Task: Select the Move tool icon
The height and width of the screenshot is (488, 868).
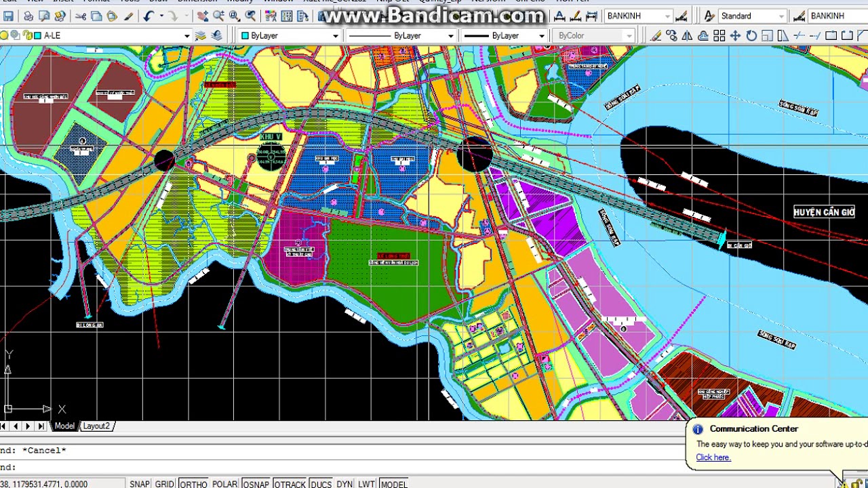Action: point(735,36)
